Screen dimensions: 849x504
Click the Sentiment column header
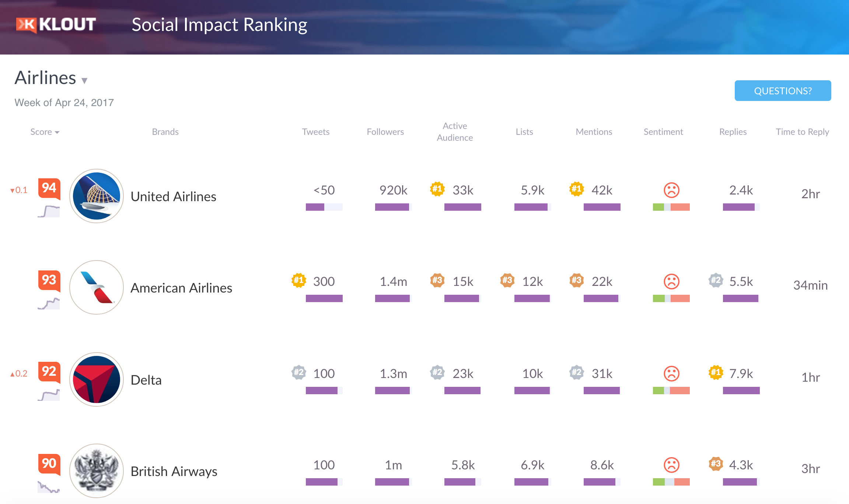click(x=663, y=132)
